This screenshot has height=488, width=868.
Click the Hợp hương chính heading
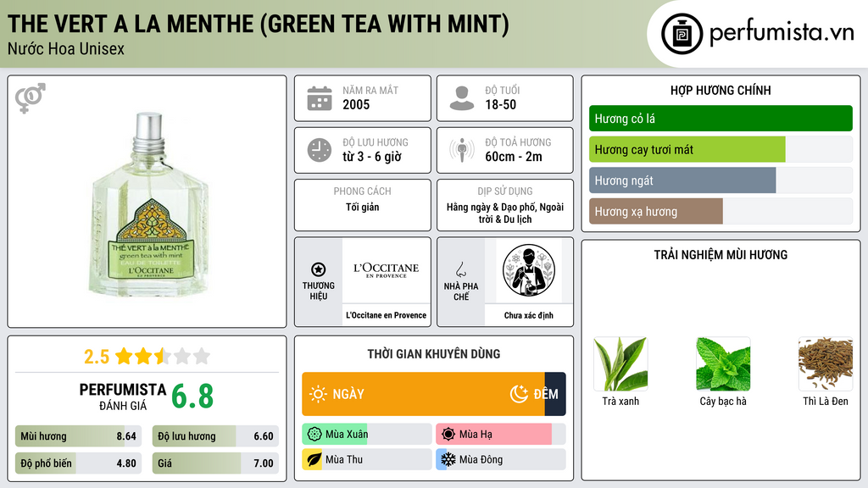click(x=721, y=90)
